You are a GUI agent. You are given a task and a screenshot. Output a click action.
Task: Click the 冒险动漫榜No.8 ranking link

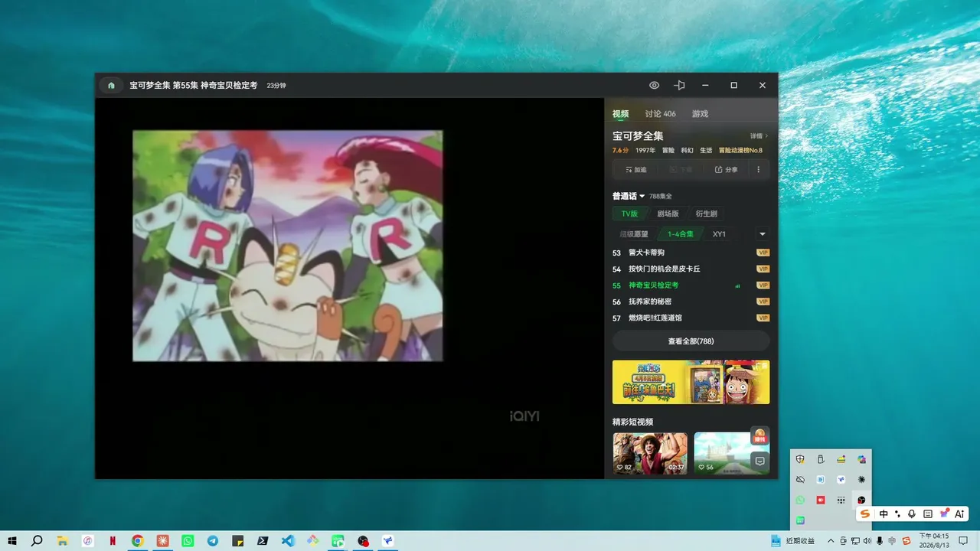[740, 151]
